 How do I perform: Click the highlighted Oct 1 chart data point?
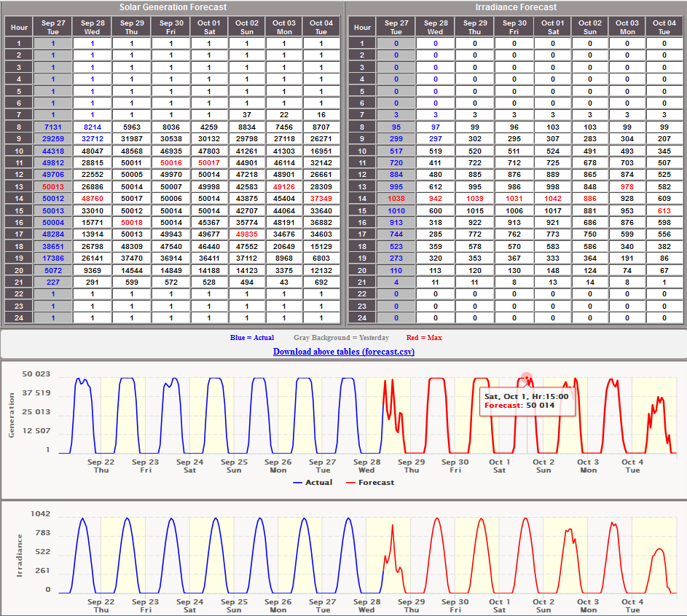[527, 378]
